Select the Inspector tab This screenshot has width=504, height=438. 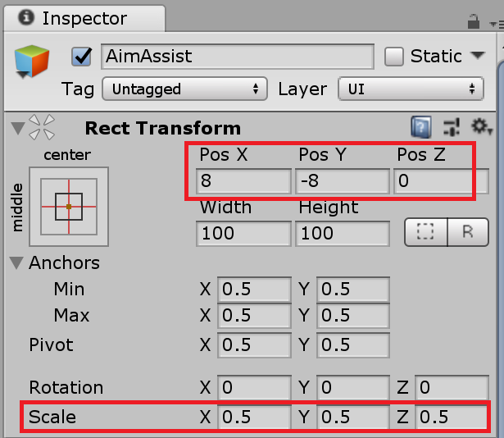75,17
